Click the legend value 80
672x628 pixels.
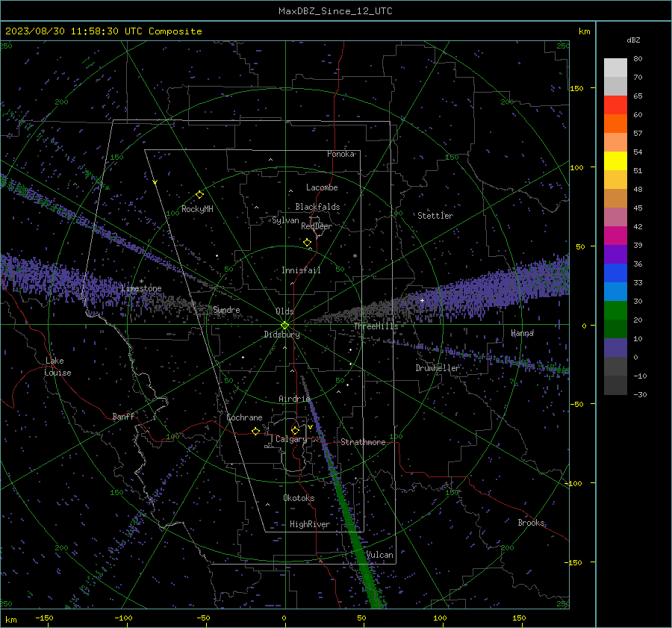click(638, 59)
